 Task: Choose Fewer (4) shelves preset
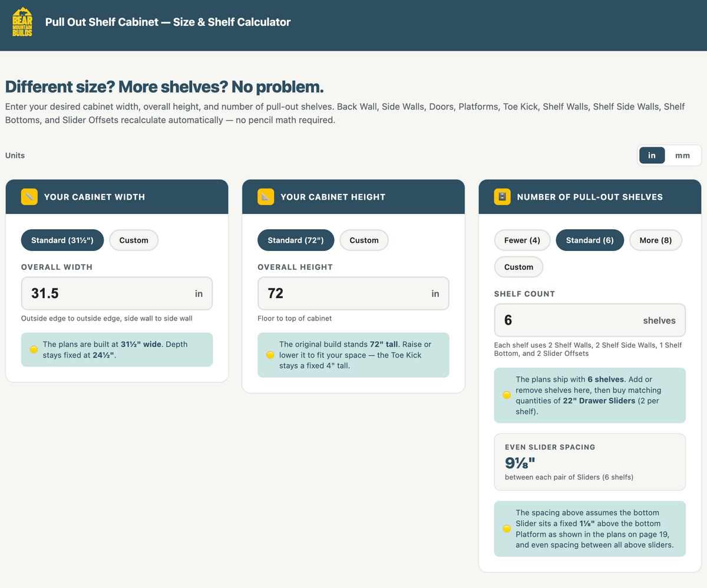[522, 240]
